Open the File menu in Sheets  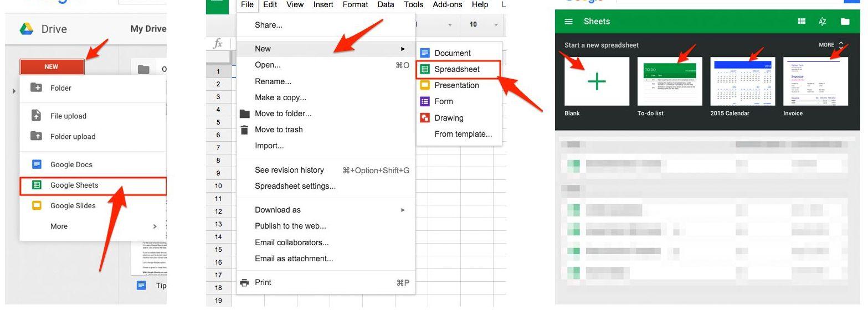[247, 4]
